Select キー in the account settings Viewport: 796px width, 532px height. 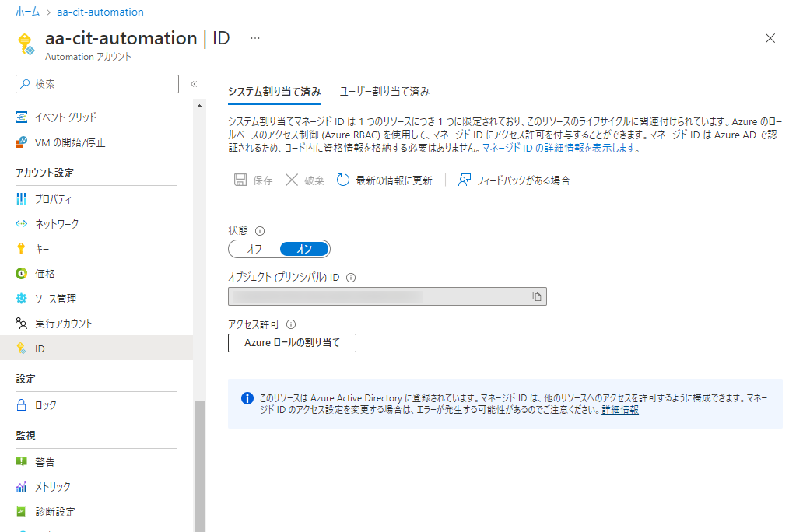click(x=44, y=248)
